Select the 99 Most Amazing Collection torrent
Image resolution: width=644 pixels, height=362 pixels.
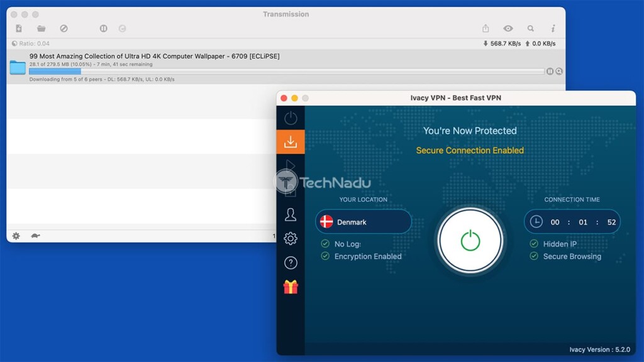pos(286,67)
